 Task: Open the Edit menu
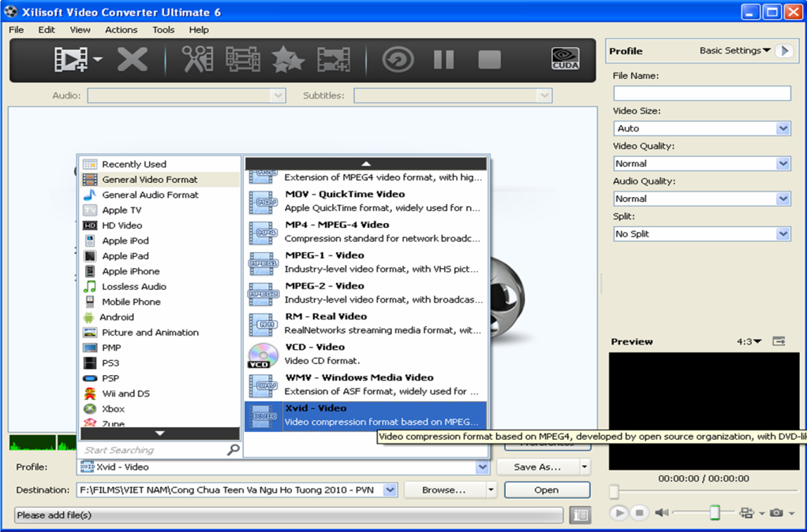[47, 30]
